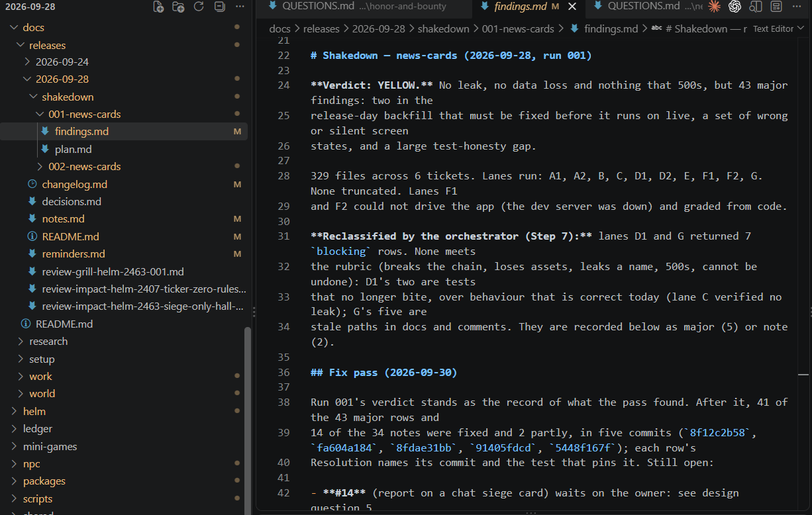This screenshot has width=812, height=515.
Task: Click the docs breadcrumb segment
Action: pos(279,28)
